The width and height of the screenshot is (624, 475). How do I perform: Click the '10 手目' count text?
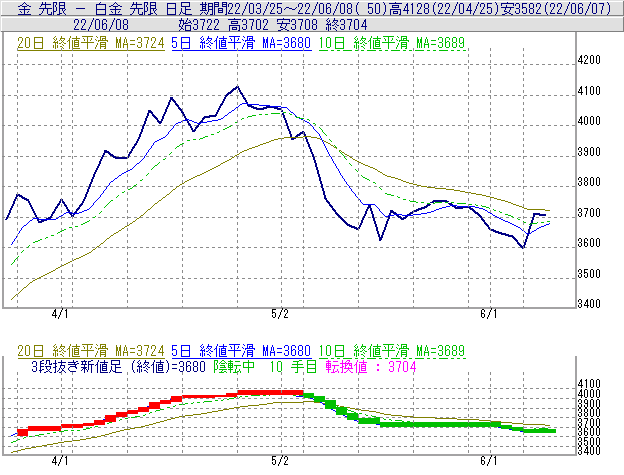click(293, 366)
